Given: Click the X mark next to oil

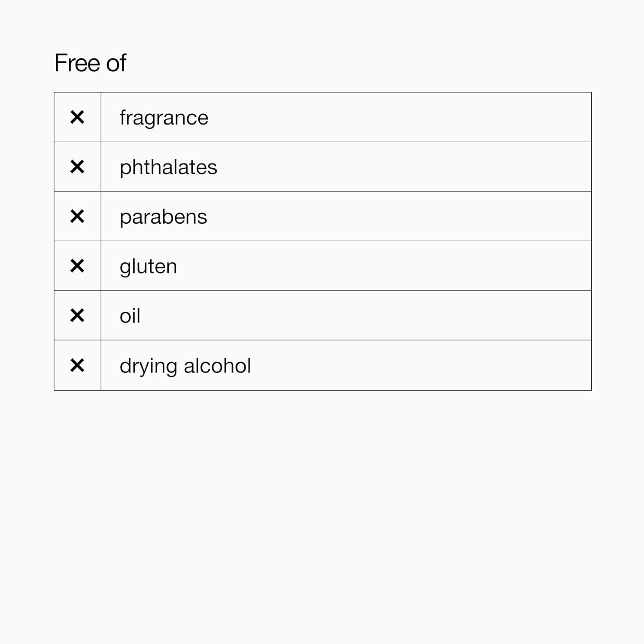Looking at the screenshot, I should coord(77,316).
